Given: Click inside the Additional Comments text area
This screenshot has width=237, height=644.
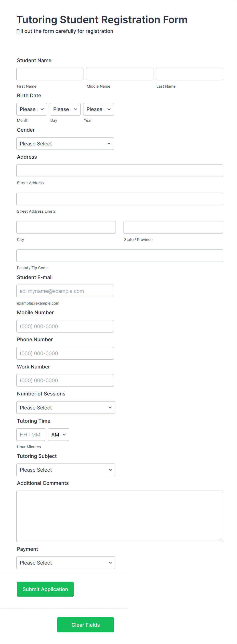Looking at the screenshot, I should click(x=120, y=516).
